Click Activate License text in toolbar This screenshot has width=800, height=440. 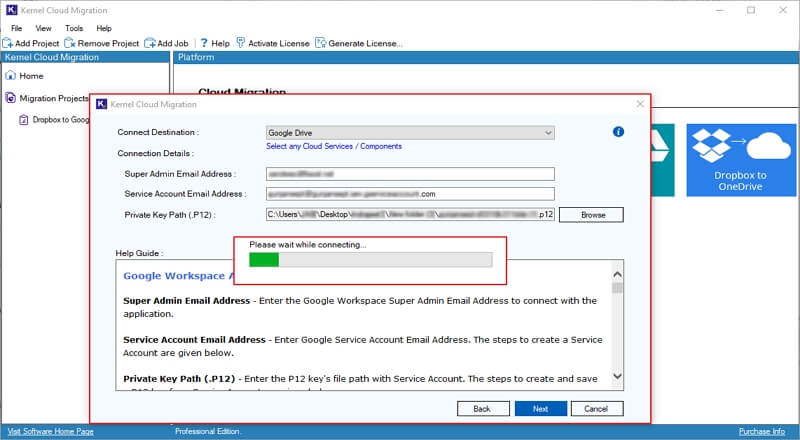point(279,43)
